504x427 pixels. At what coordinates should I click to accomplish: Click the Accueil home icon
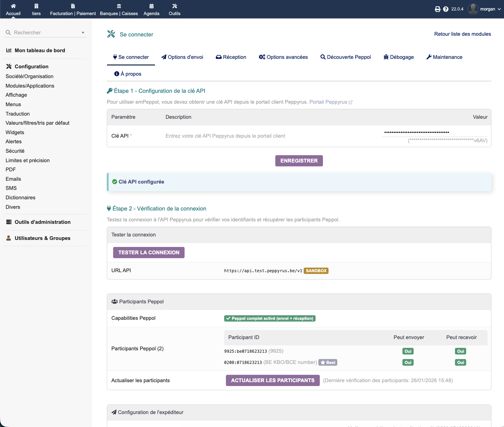[13, 6]
